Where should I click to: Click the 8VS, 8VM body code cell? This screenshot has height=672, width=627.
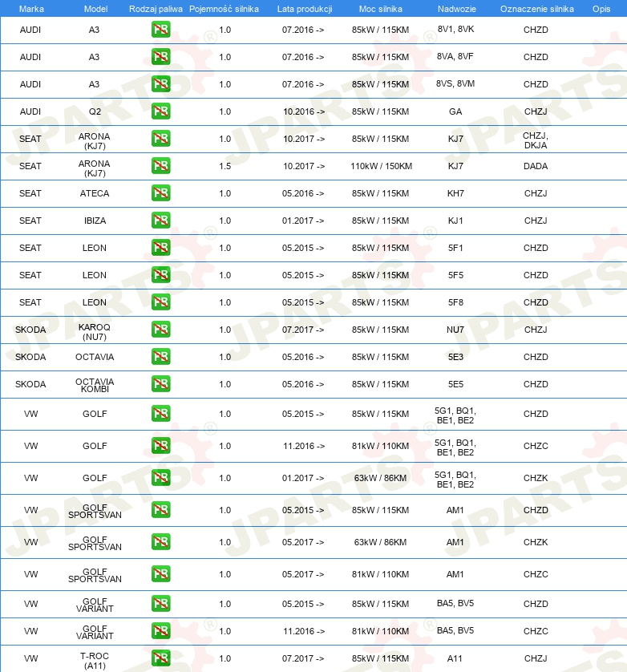455,83
